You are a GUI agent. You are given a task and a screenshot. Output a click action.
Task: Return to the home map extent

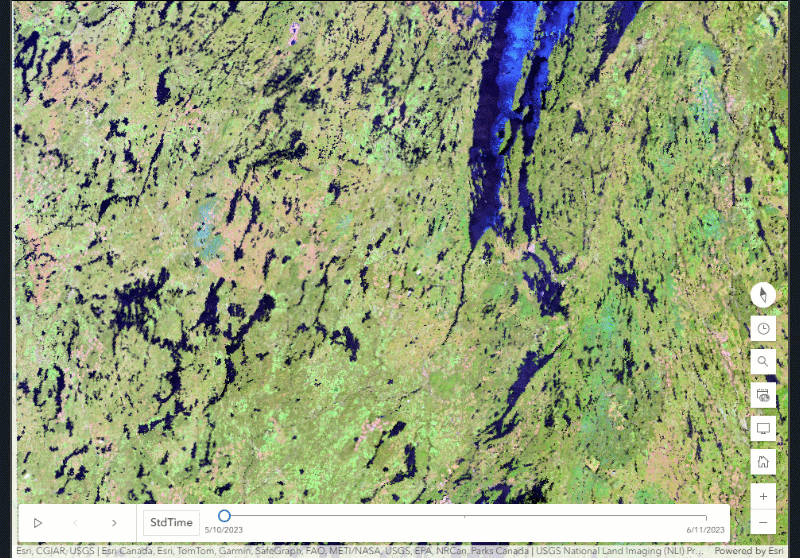click(763, 462)
